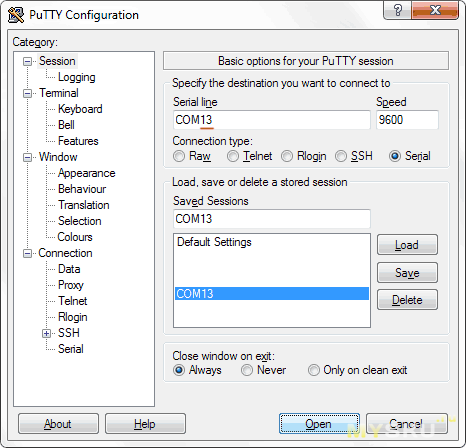Click the Speed input field
Viewport: 466px width, 448px height.
pyautogui.click(x=407, y=120)
